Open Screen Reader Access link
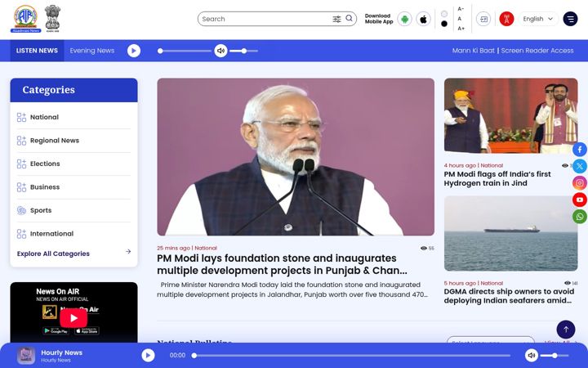The width and height of the screenshot is (588, 368). tap(537, 51)
